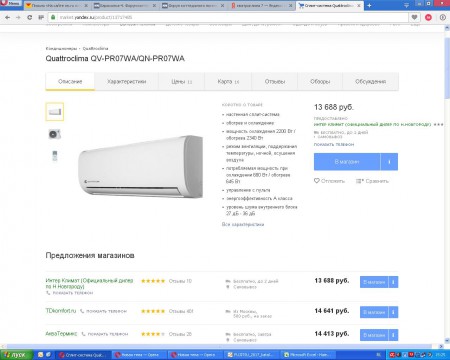Open the Все характеристики link

pos(243,224)
